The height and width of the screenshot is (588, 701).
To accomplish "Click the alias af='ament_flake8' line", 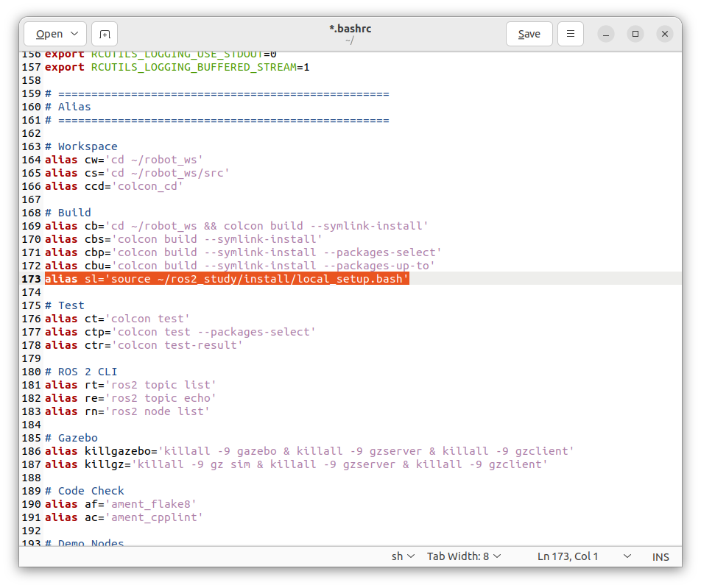I will pos(121,504).
